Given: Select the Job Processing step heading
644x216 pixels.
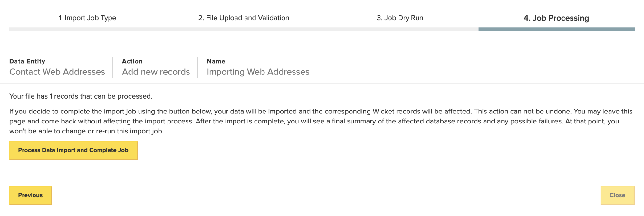Looking at the screenshot, I should tap(556, 18).
